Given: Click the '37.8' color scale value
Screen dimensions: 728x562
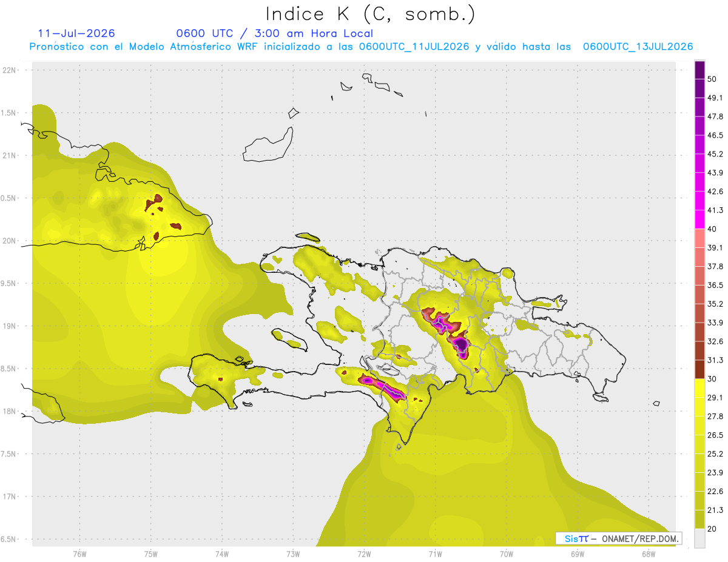Looking at the screenshot, I should point(715,266).
